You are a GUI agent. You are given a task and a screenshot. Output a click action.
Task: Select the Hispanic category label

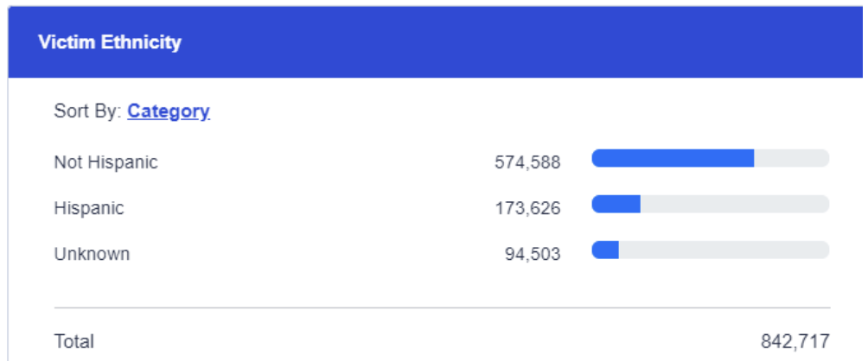(89, 208)
